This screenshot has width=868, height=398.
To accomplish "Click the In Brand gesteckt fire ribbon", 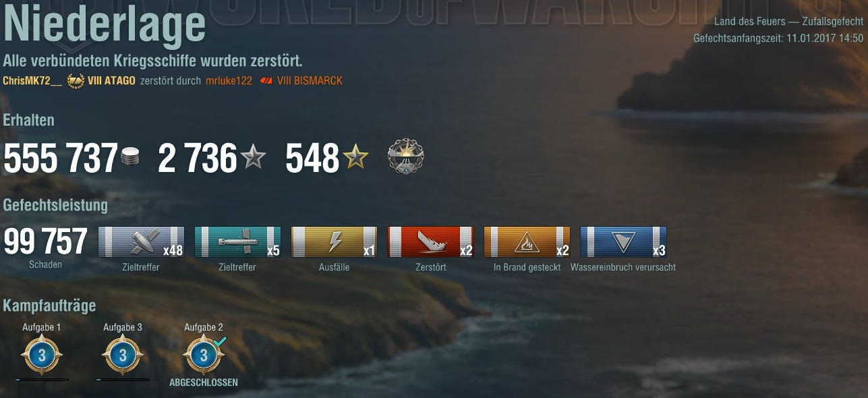I will pos(527,241).
